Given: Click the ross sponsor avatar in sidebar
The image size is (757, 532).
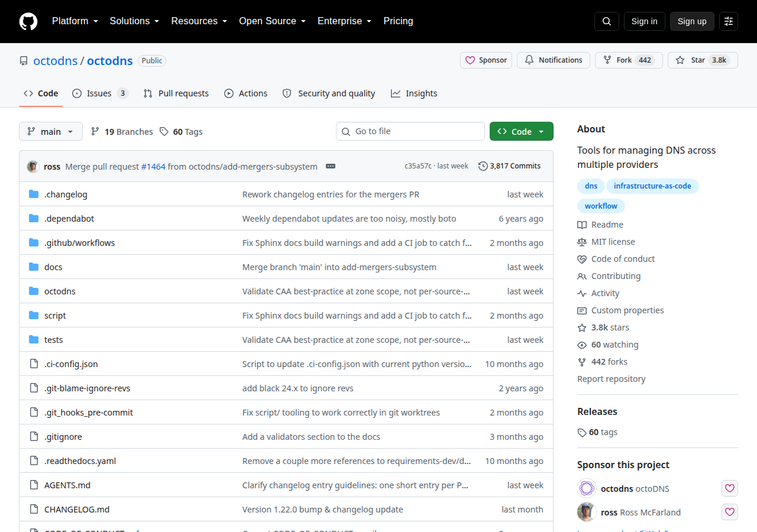Looking at the screenshot, I should tap(587, 512).
